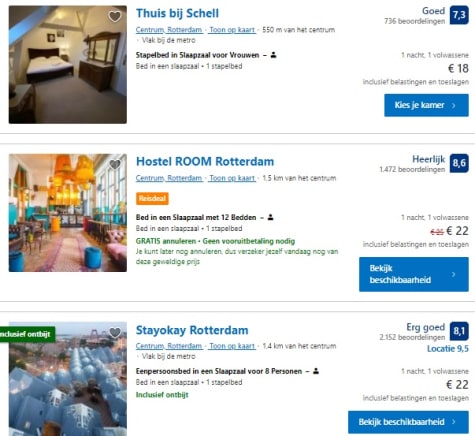Open Thuis bij Schell hotel title

point(177,13)
